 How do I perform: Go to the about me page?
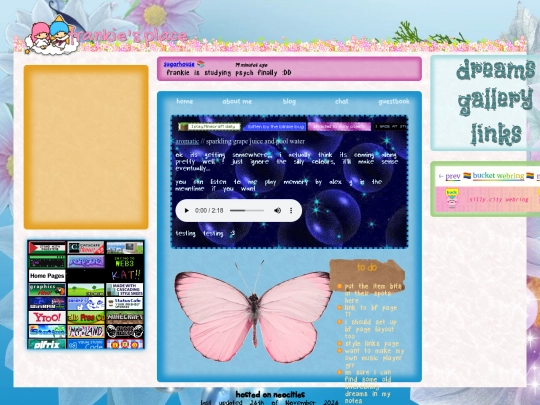pyautogui.click(x=237, y=101)
